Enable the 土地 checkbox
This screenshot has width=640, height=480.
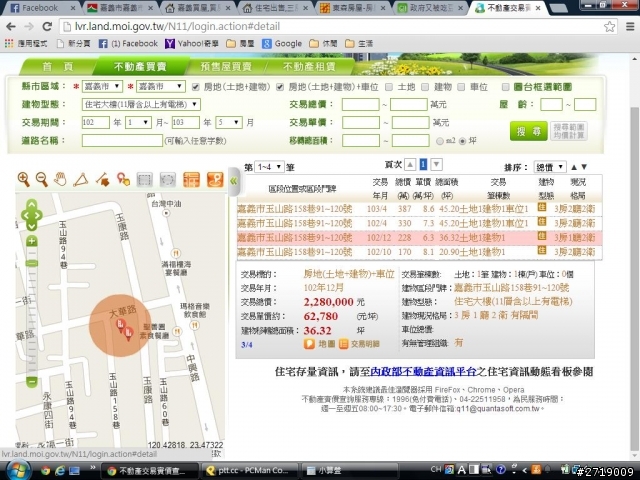pos(389,87)
